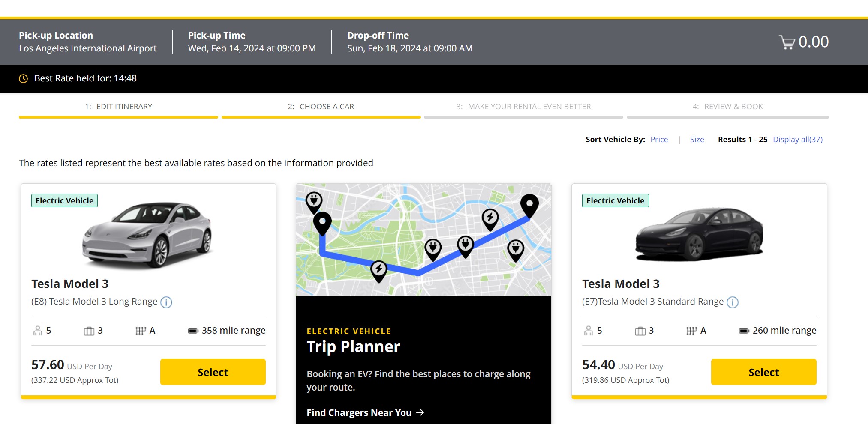Click luggage icon on Standard Range card

pyautogui.click(x=640, y=331)
